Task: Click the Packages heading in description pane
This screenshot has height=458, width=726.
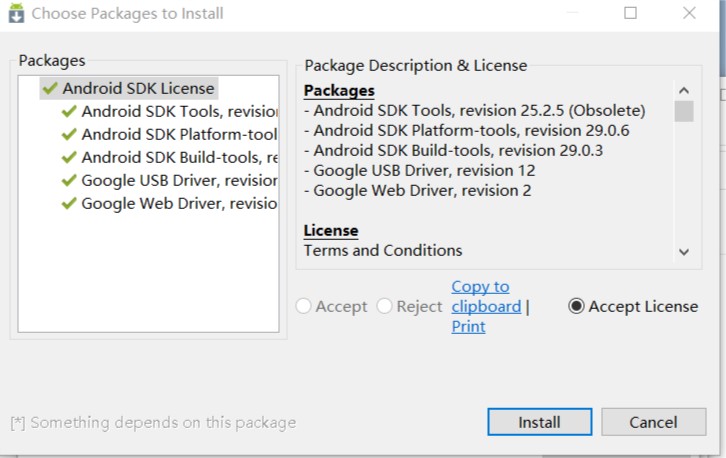Action: 339,91
